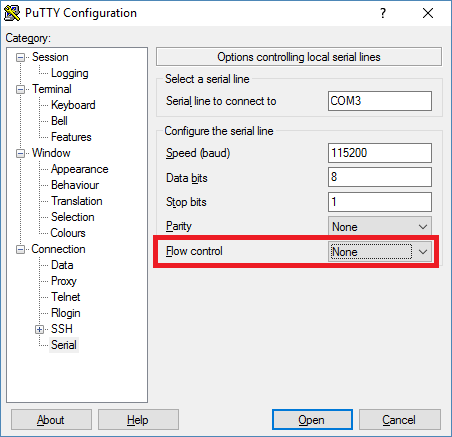Select Appearance category
452x437 pixels.
tap(79, 169)
